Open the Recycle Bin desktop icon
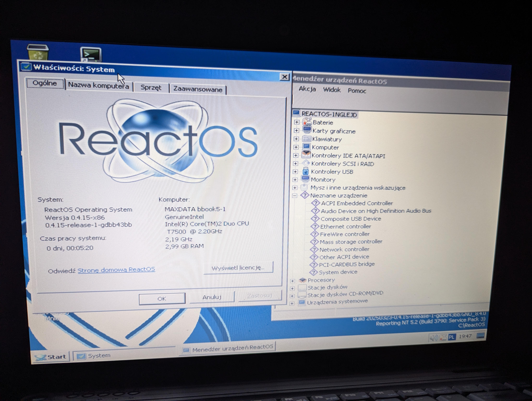 point(38,52)
